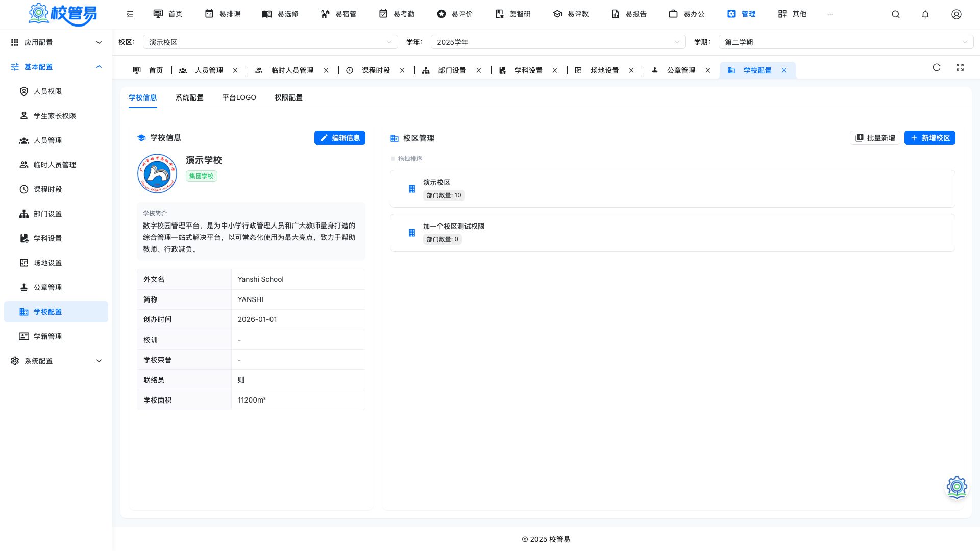980x551 pixels.
Task: Click the 校管易 logo
Action: (x=63, y=14)
